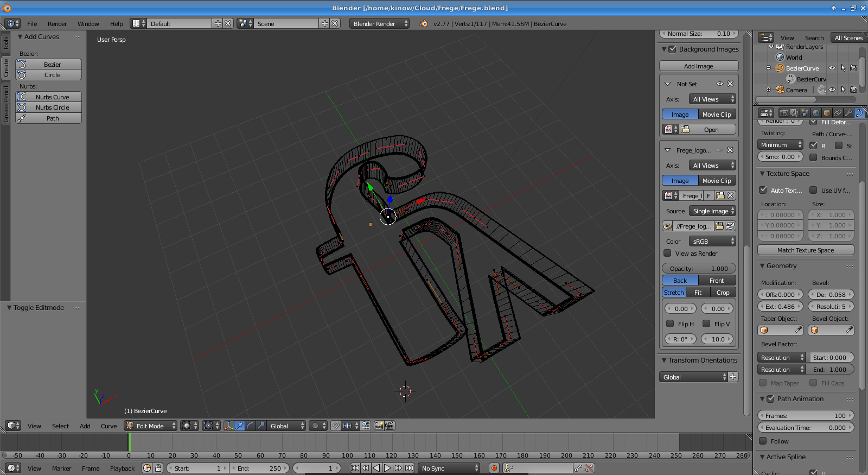Open the Curve menu in 3D view header

pos(108,426)
